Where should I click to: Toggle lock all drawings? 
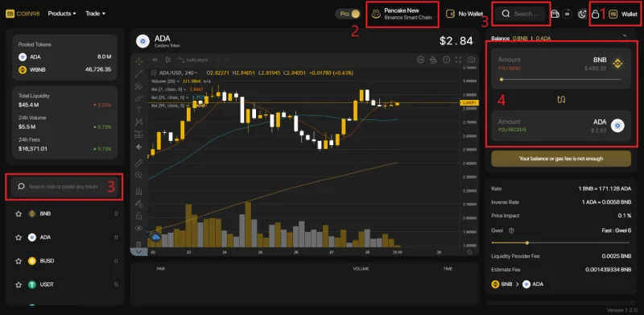pos(138,215)
